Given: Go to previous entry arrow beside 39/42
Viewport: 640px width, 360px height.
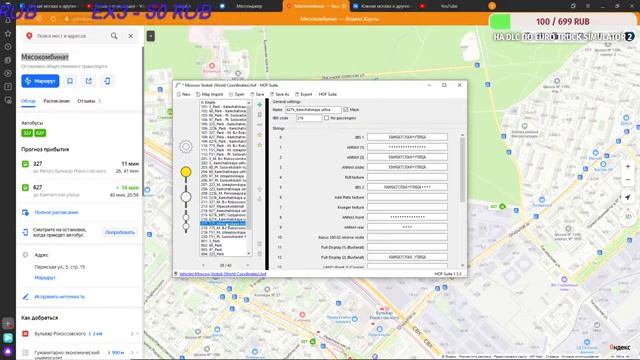Looking at the screenshot, I should click(203, 265).
